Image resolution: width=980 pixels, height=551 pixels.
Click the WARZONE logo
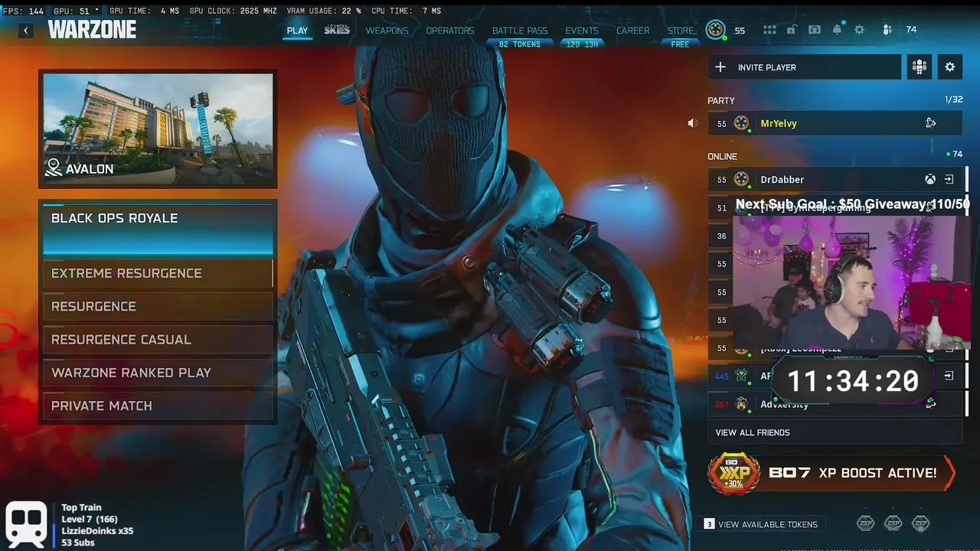click(92, 30)
